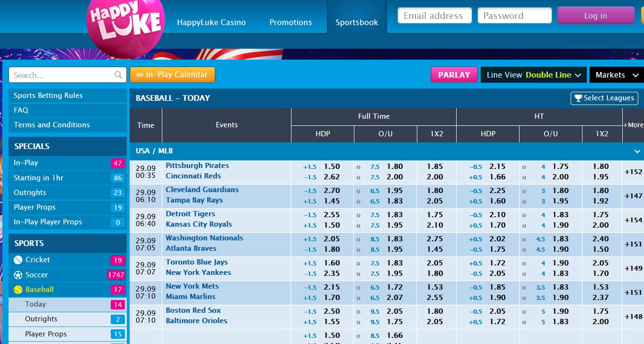Open In-Play specials
Viewport: 644px width, 344px height.
pos(68,163)
